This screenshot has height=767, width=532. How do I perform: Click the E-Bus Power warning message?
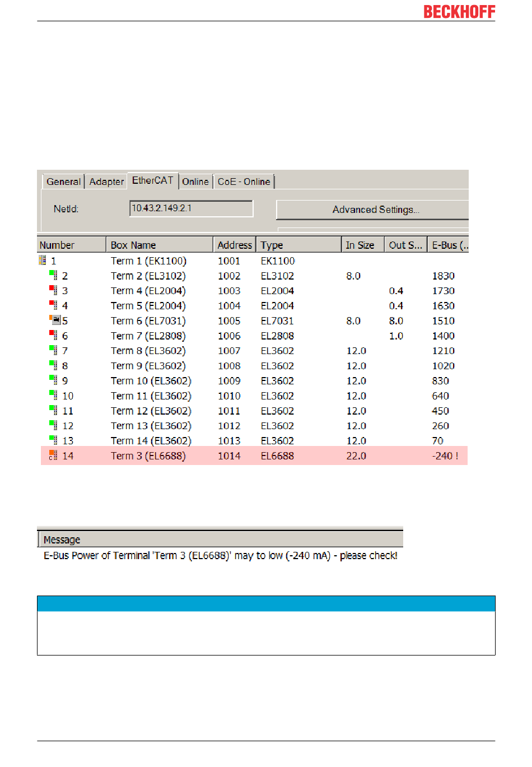[x=221, y=555]
